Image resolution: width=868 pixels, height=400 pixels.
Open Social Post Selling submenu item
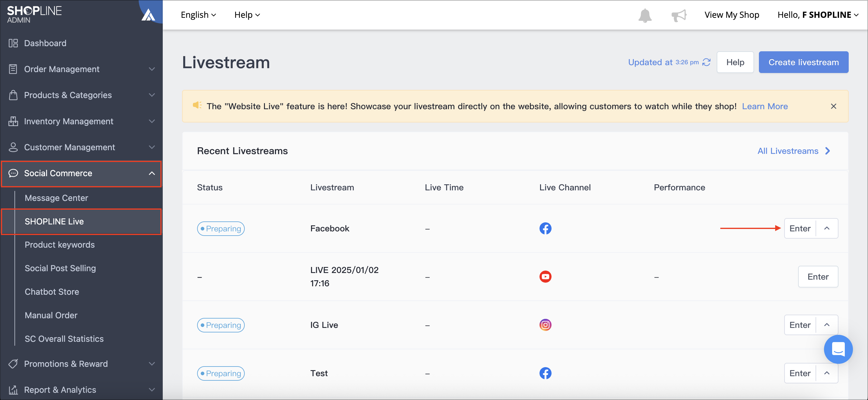tap(60, 268)
